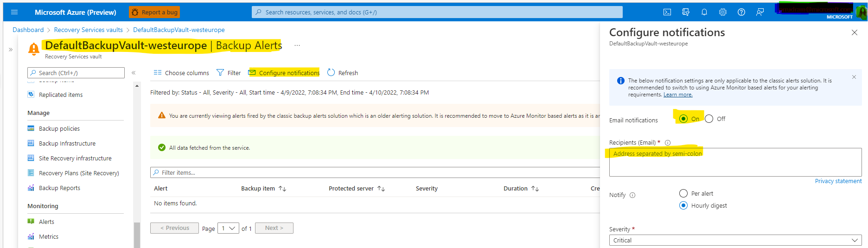This screenshot has height=248, width=868.
Task: Refresh the backup alerts list
Action: click(x=343, y=73)
